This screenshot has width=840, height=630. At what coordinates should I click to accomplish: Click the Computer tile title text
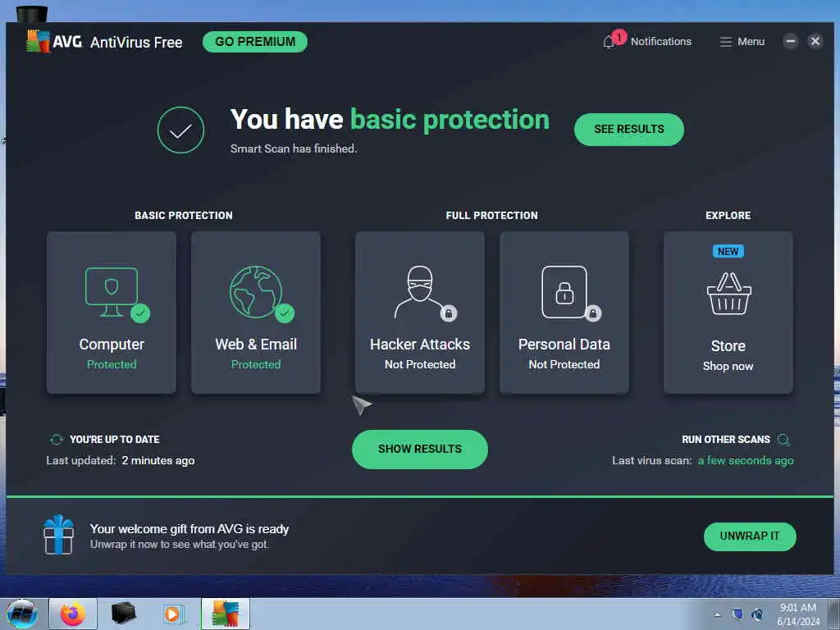(112, 345)
